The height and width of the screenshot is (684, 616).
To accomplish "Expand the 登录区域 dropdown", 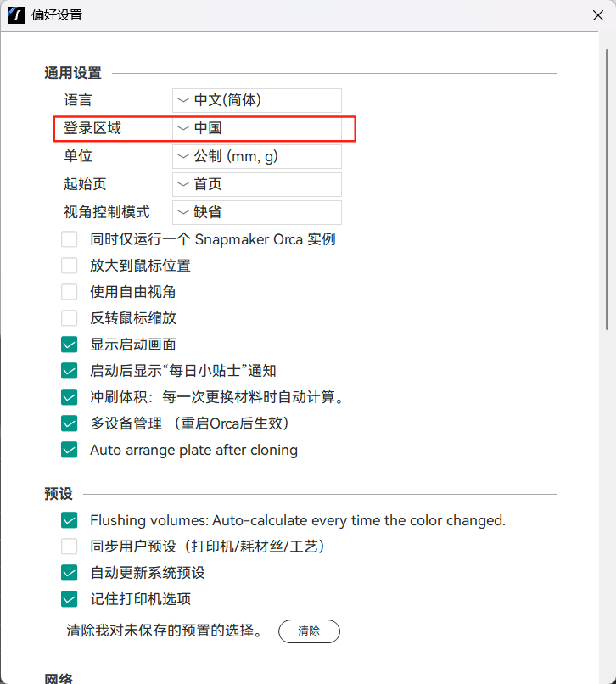I will pos(256,128).
